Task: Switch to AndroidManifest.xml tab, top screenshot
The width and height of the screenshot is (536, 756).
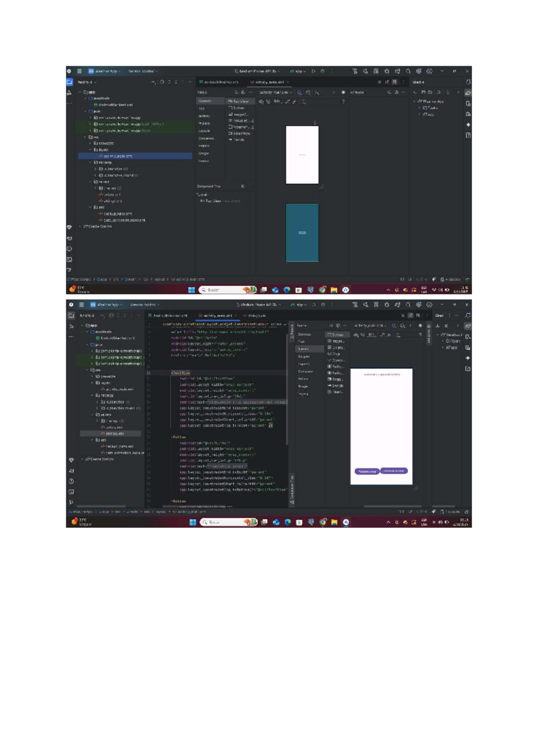Action: coord(219,82)
